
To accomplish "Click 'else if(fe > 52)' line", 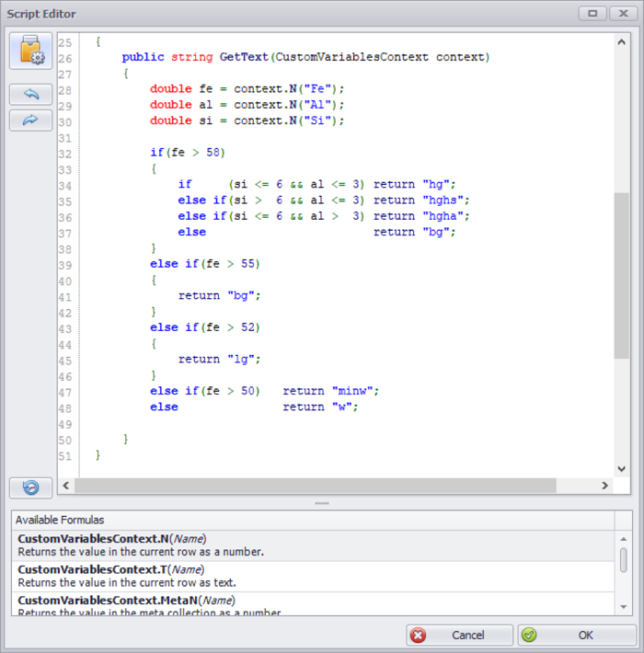I will click(x=205, y=327).
